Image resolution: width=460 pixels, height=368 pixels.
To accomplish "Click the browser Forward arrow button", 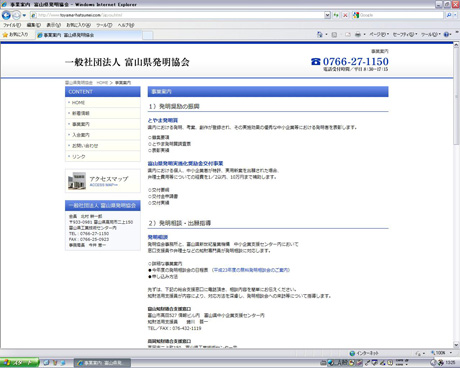I will pyautogui.click(x=16, y=15).
